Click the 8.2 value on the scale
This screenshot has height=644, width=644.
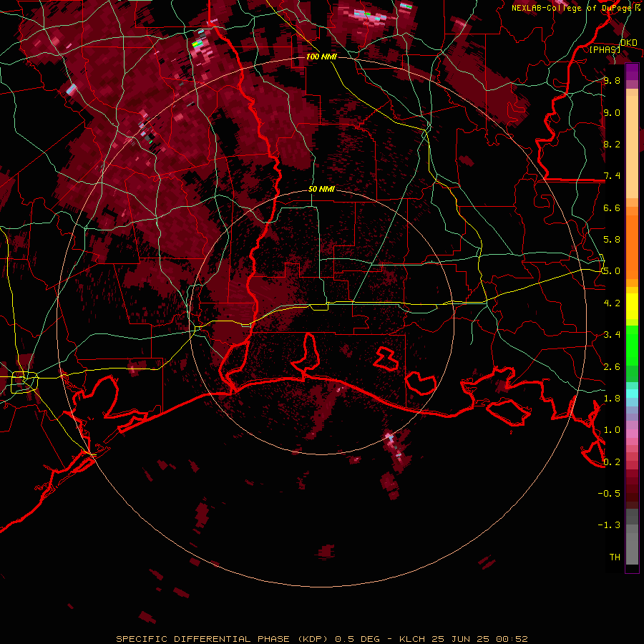pos(612,144)
